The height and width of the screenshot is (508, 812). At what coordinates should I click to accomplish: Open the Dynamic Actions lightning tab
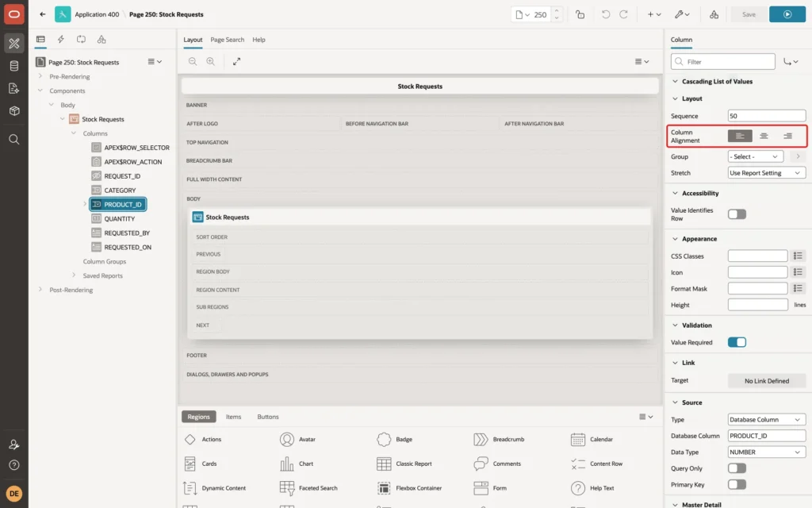click(x=60, y=40)
